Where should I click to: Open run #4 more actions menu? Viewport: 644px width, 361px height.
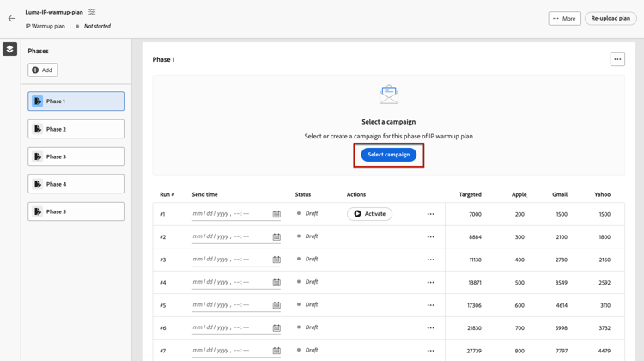[x=430, y=282]
